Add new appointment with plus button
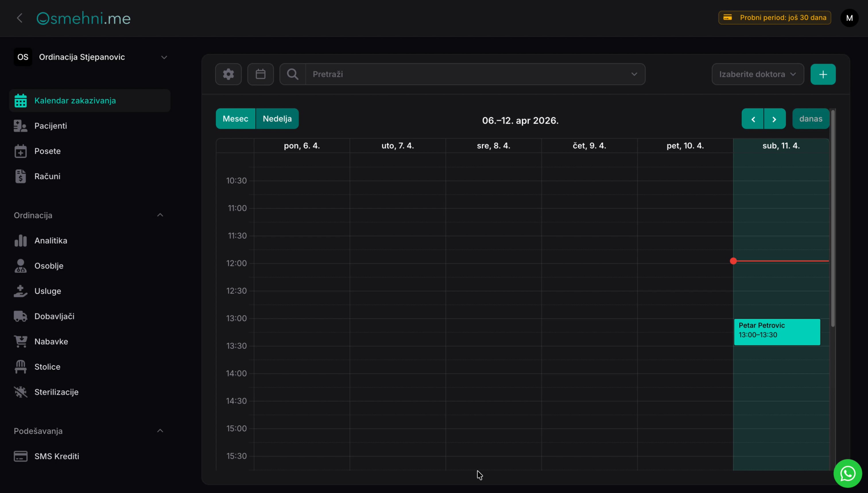The height and width of the screenshot is (493, 868). click(823, 74)
